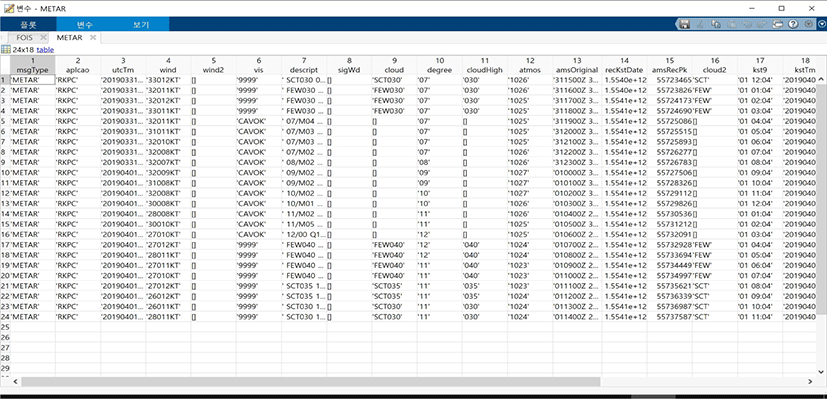Click amsRecPk cell 55729826
Viewport: 827px width, 399px height.
(669, 203)
